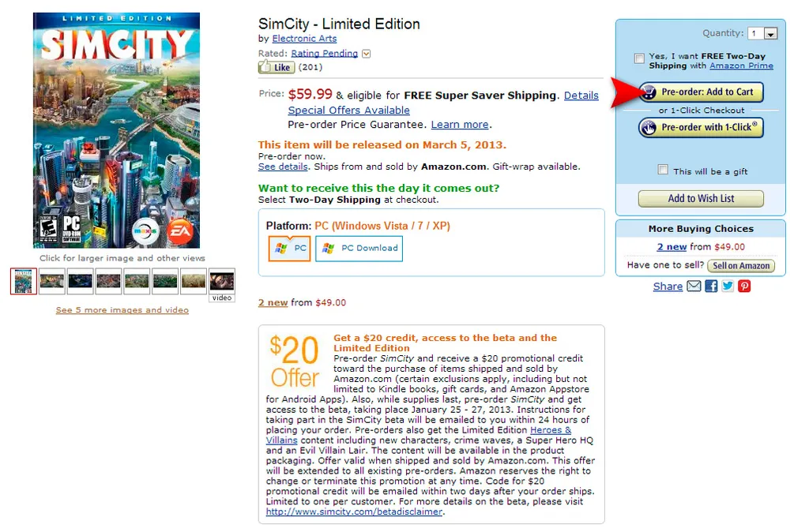790x532 pixels.
Task: Select the PC Download platform option
Action: coord(359,248)
